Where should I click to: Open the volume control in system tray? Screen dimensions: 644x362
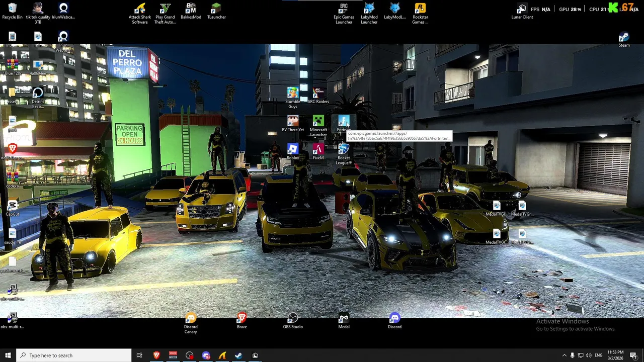click(x=589, y=355)
